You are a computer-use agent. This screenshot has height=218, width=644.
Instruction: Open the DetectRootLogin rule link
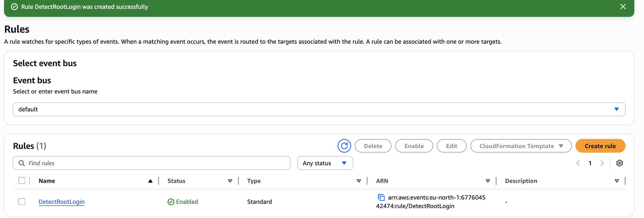point(62,202)
